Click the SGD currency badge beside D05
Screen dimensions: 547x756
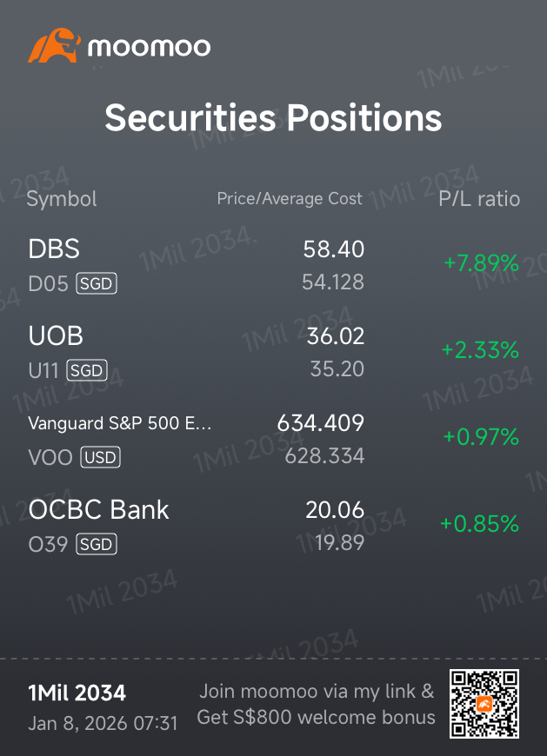point(97,283)
